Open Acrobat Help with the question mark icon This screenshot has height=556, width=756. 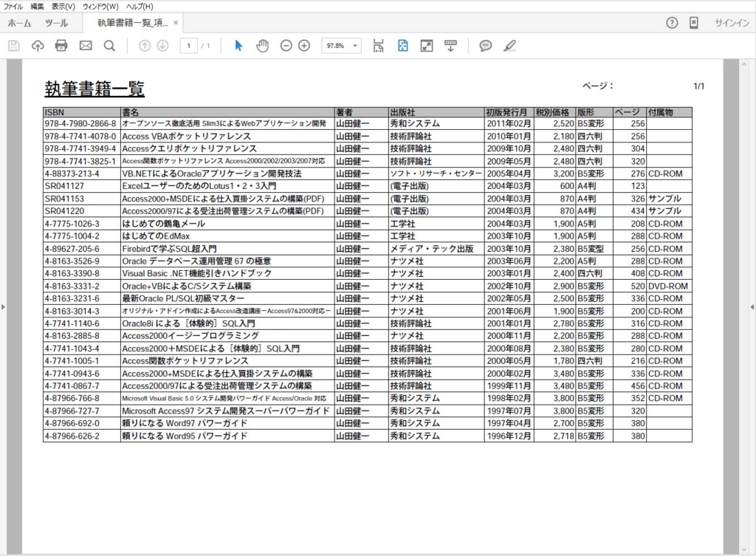(671, 23)
